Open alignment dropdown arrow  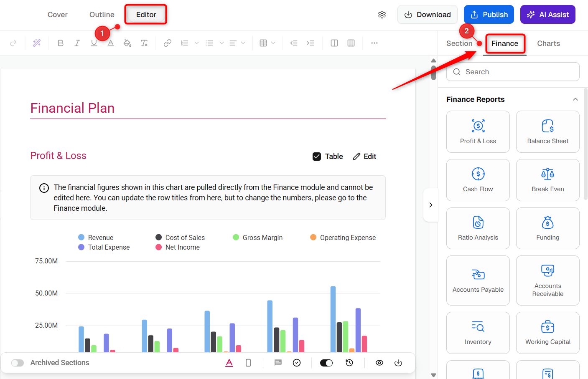point(243,43)
